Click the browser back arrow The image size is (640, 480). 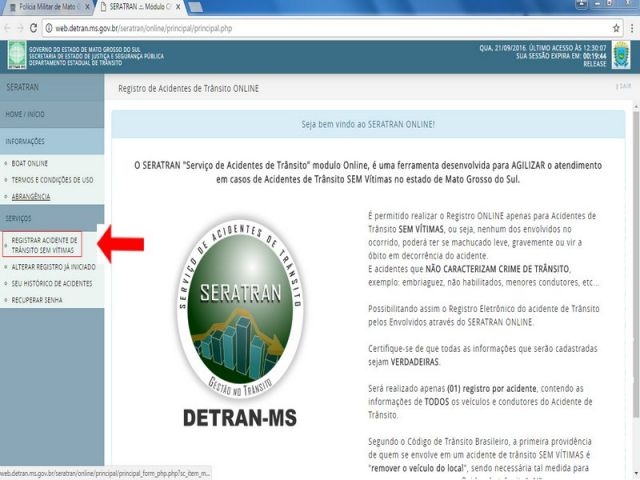point(7,28)
